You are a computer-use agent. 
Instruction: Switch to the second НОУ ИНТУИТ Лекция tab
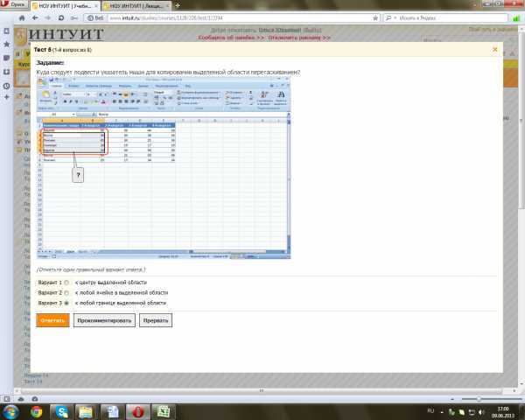point(136,6)
